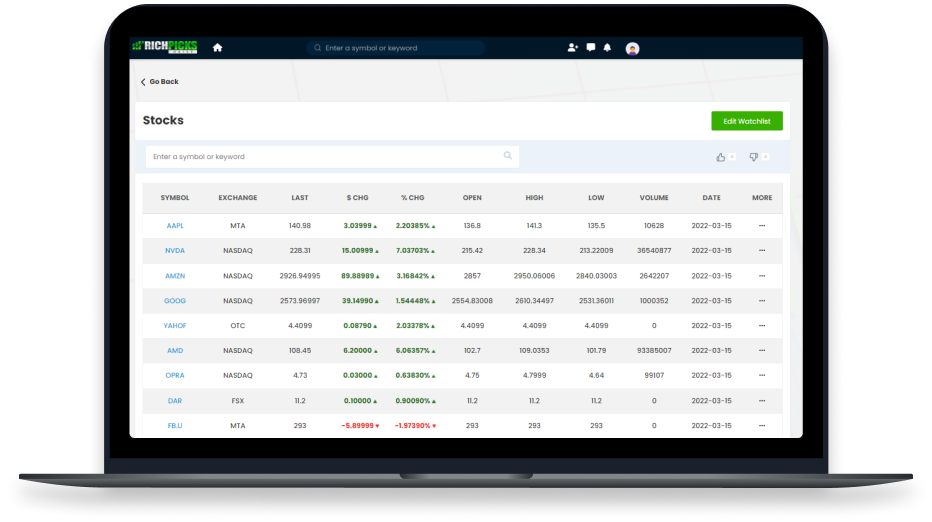Click the VOLUME column header
This screenshot has width=932, height=522.
click(654, 198)
